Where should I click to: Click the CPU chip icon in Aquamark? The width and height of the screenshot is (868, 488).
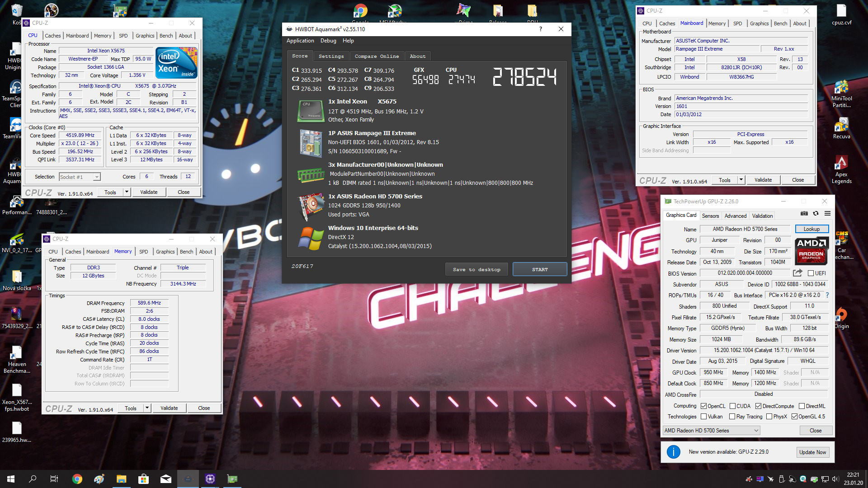(310, 111)
